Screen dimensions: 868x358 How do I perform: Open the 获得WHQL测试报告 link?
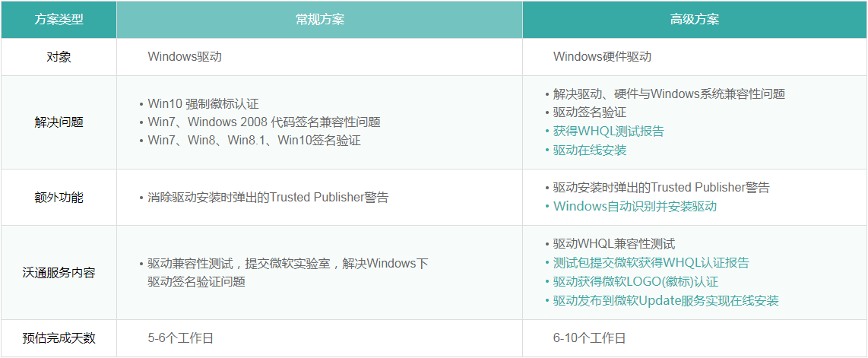point(608,131)
